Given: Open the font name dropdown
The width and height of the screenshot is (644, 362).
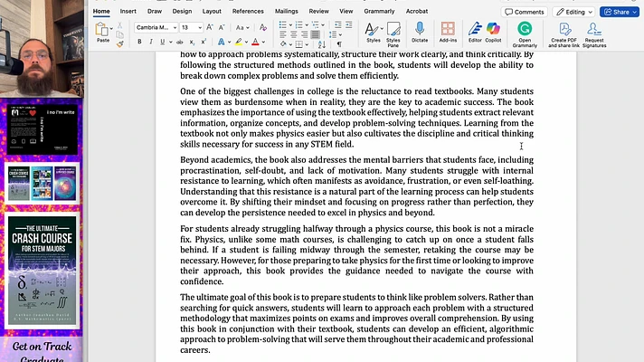Looking at the screenshot, I should (x=175, y=27).
